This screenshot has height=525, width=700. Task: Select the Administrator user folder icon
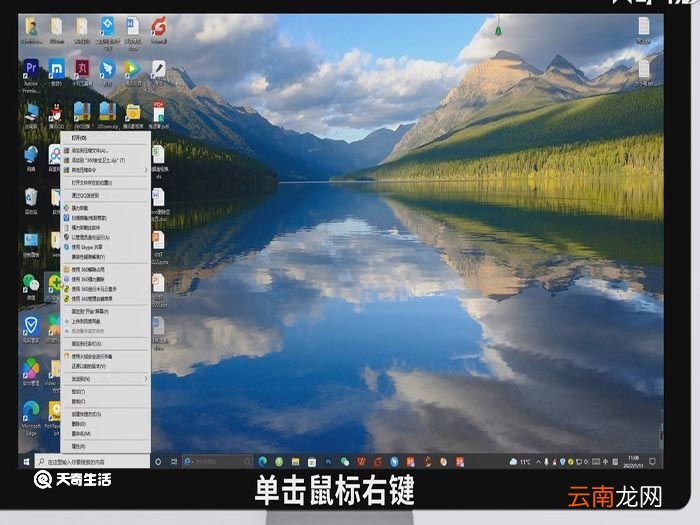[31, 29]
